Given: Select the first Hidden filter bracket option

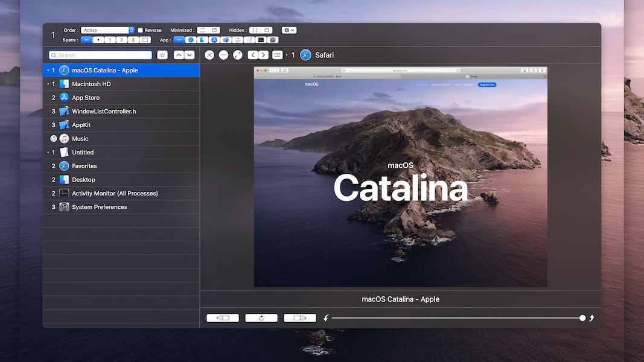Looking at the screenshot, I should pyautogui.click(x=255, y=30).
